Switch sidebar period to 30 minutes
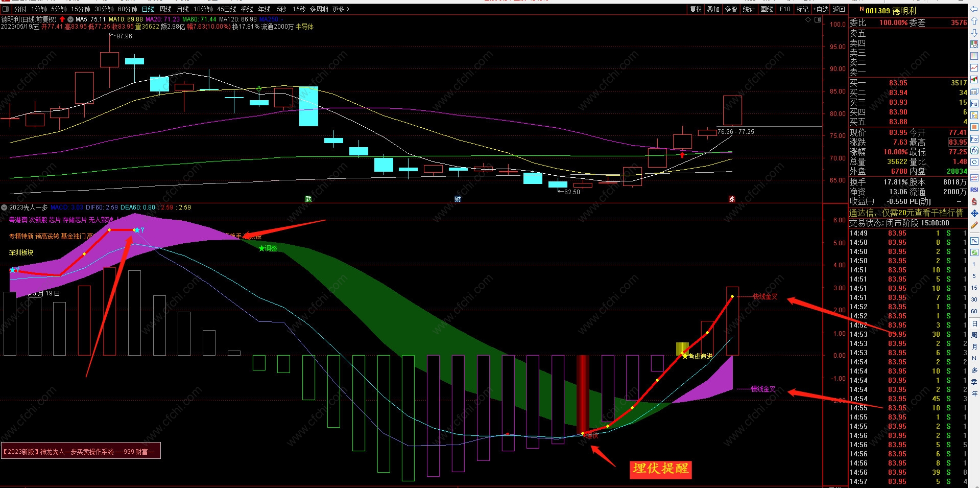 click(x=974, y=299)
